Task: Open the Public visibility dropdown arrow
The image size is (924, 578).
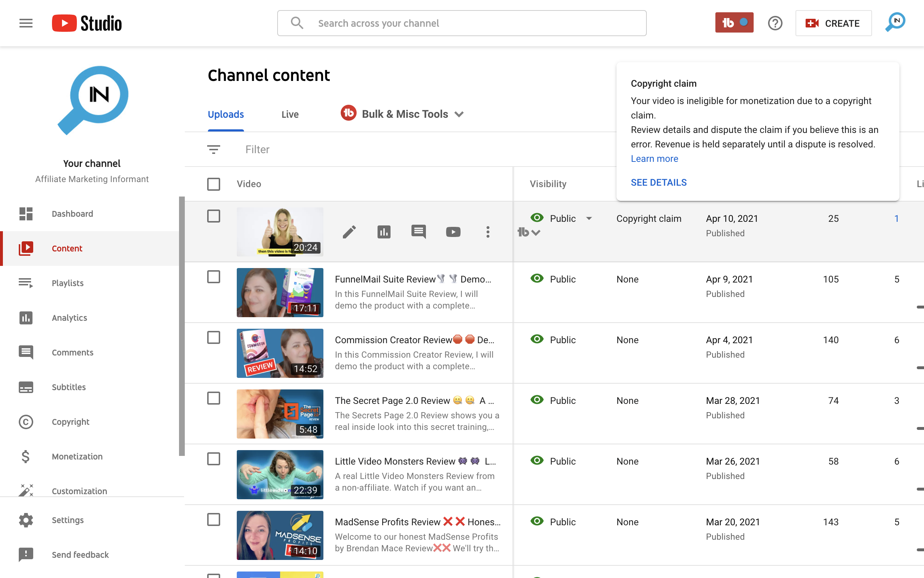Action: coord(589,219)
